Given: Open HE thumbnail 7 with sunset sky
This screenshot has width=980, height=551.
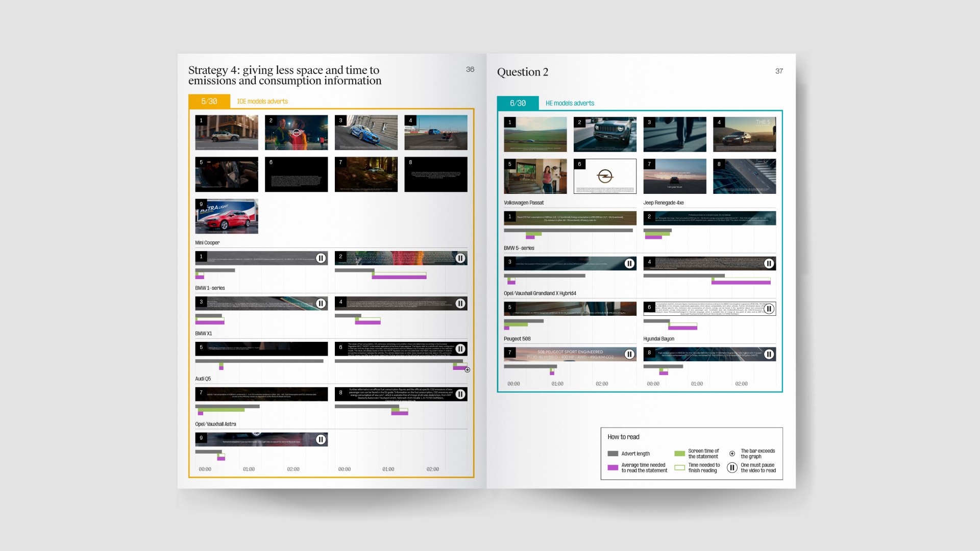Looking at the screenshot, I should [675, 177].
